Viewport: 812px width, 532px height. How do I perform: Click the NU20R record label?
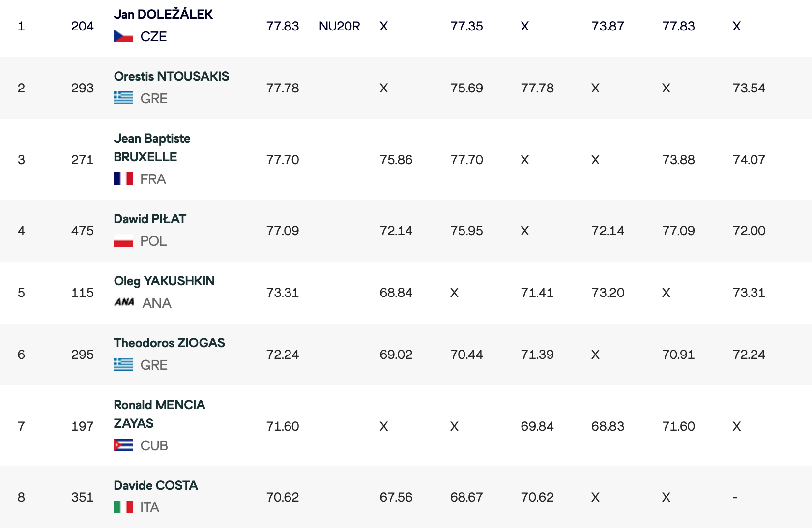tap(340, 26)
